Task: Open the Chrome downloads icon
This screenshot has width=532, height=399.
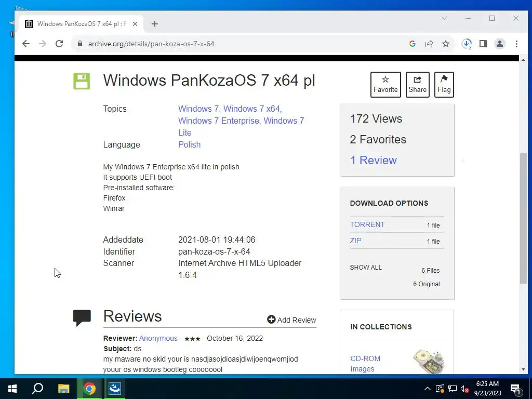Action: [467, 44]
